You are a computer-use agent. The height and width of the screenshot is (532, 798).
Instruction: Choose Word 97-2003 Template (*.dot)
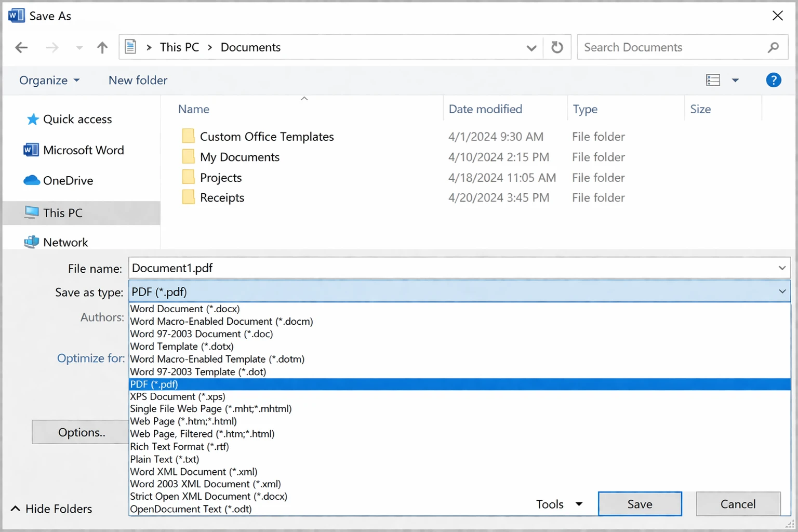click(x=460, y=371)
